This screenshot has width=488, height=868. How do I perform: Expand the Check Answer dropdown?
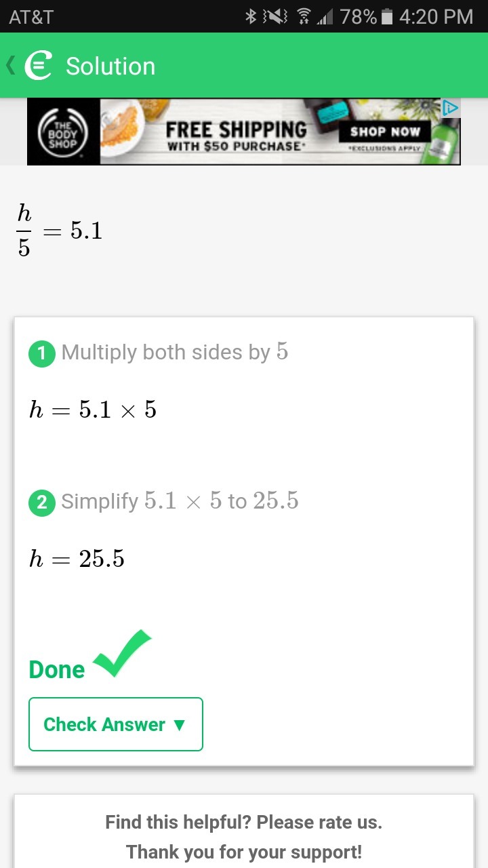115,724
